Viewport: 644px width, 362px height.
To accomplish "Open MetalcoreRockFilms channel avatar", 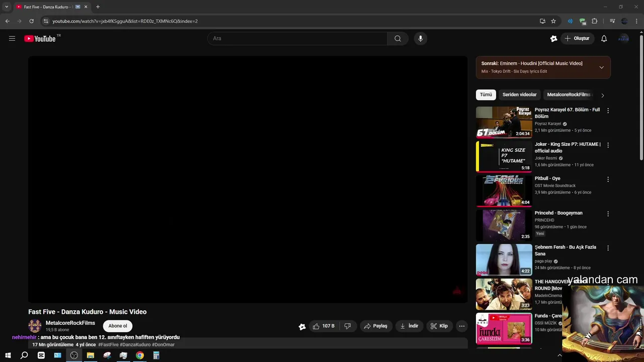I will (35, 326).
